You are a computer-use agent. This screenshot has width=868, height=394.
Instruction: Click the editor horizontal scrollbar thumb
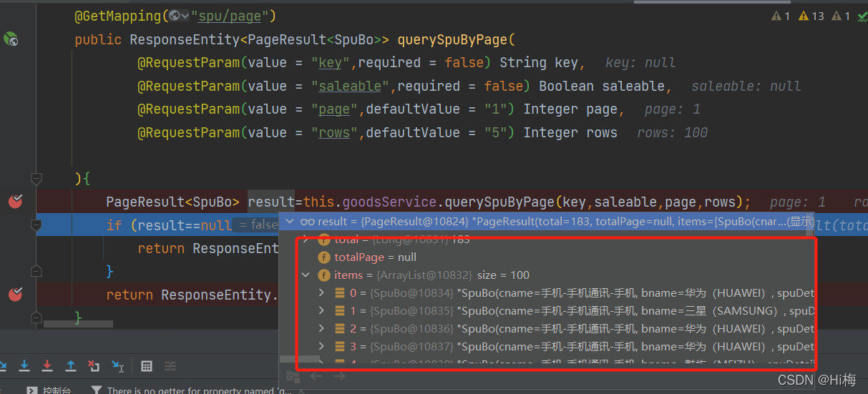tap(78, 324)
